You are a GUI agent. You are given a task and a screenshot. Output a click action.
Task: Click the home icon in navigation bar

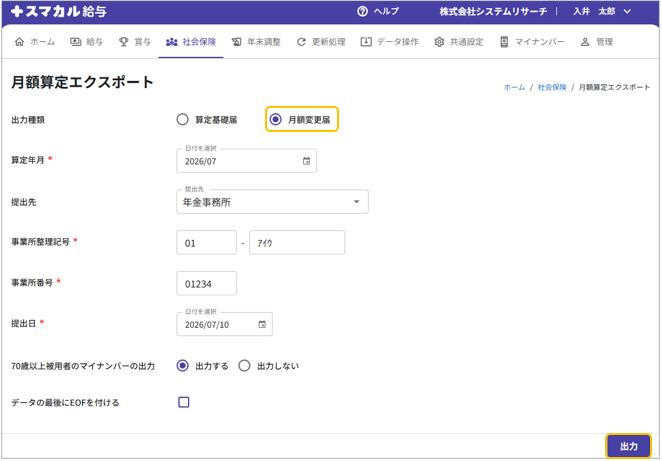tap(19, 42)
